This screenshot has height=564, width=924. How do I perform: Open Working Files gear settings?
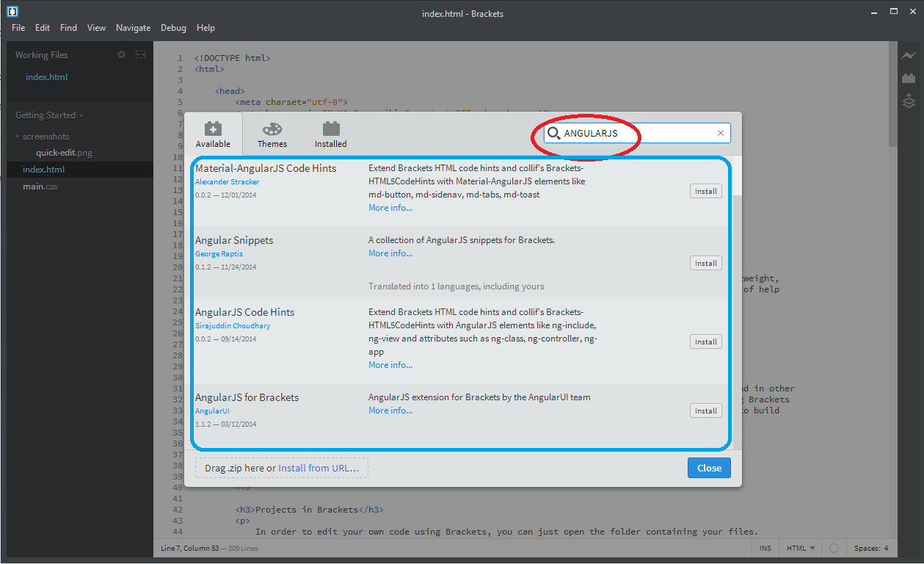click(122, 54)
